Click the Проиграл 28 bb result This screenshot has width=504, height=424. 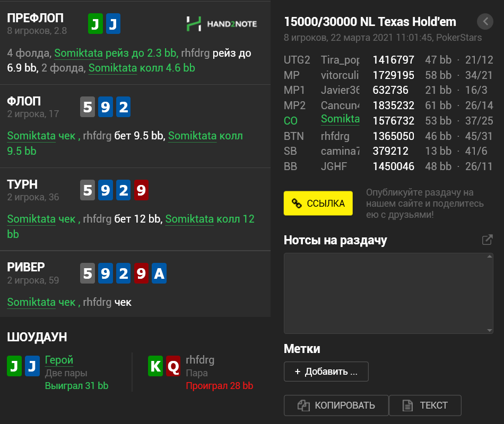point(220,386)
